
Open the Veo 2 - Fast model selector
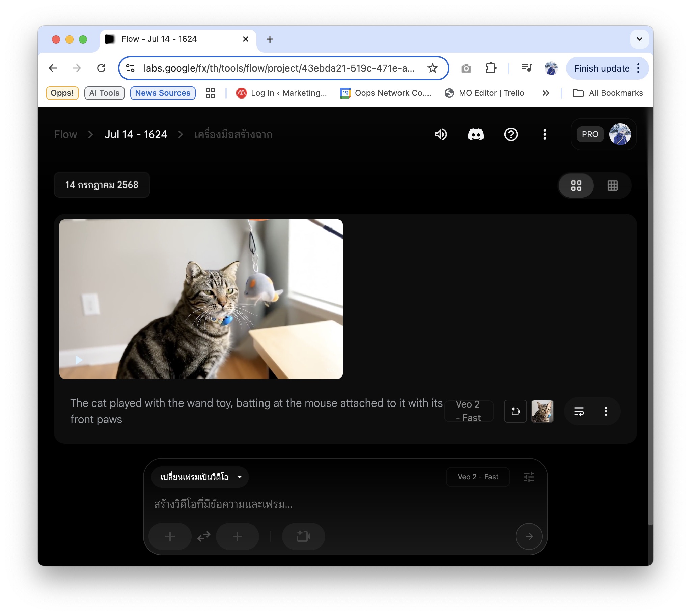pyautogui.click(x=478, y=477)
